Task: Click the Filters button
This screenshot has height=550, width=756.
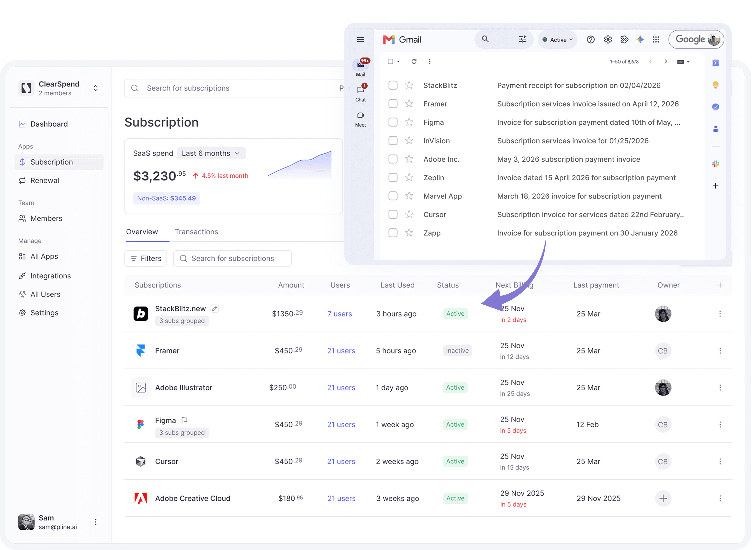Action: [x=146, y=259]
